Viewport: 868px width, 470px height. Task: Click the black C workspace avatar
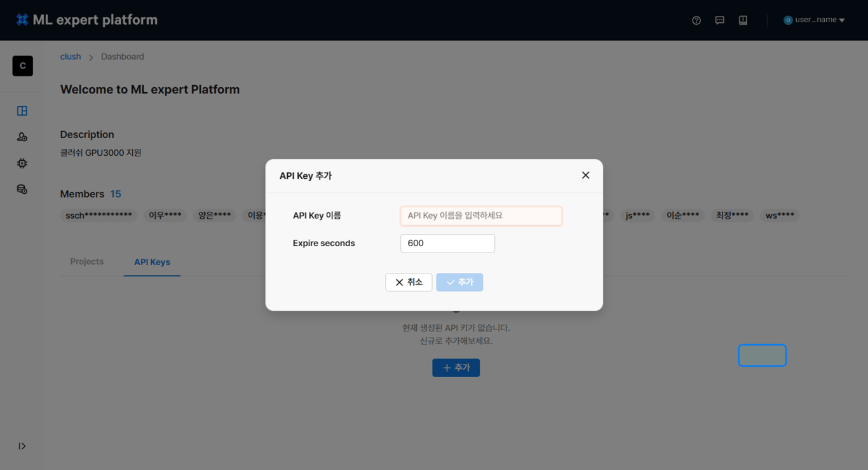tap(23, 66)
